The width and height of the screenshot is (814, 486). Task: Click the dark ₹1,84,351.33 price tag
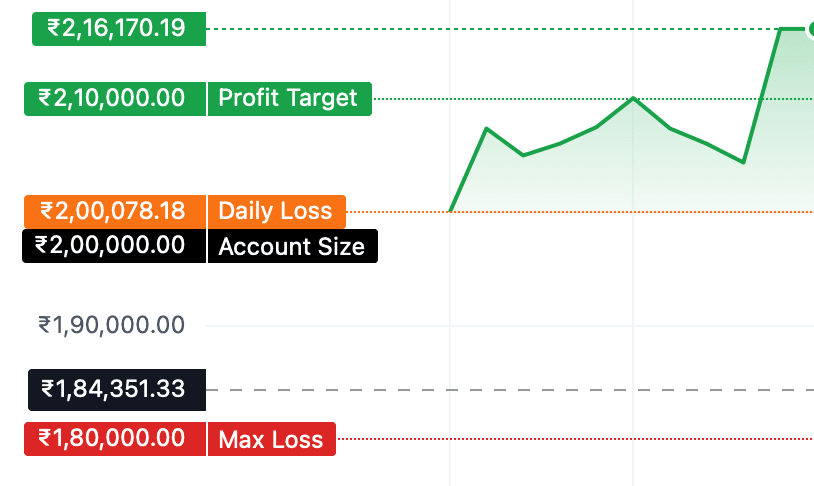point(117,389)
